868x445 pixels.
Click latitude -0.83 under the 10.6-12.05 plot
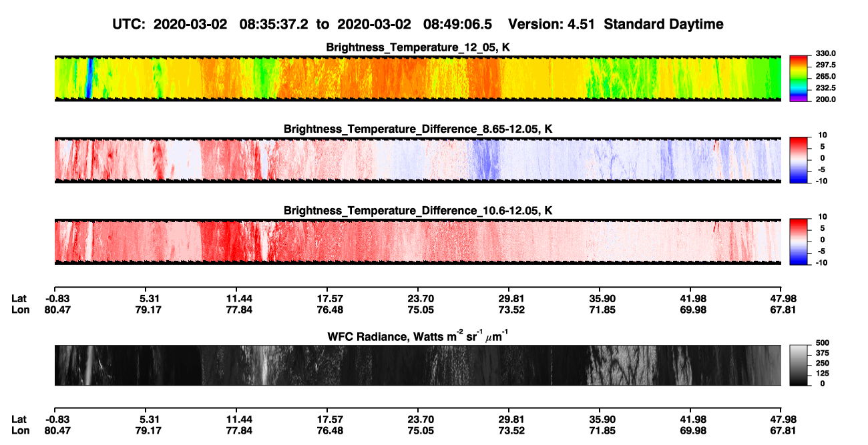[59, 298]
